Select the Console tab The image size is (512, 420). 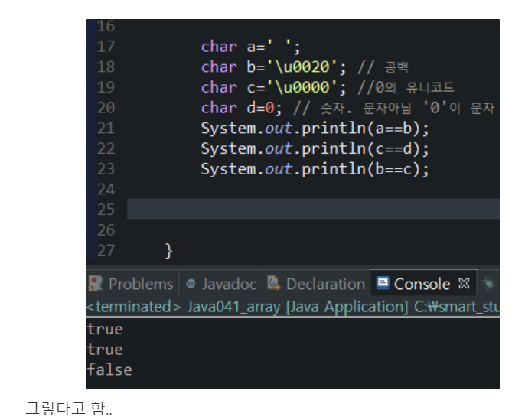pos(422,284)
